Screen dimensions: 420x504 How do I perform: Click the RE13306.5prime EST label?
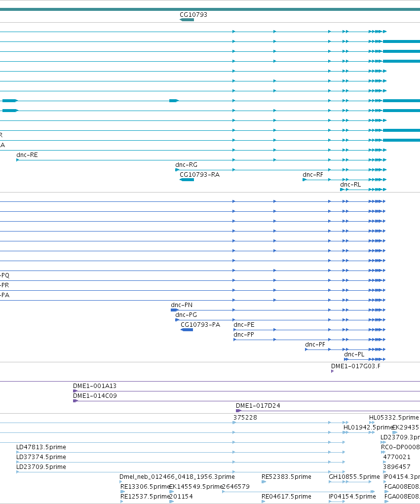click(x=145, y=487)
